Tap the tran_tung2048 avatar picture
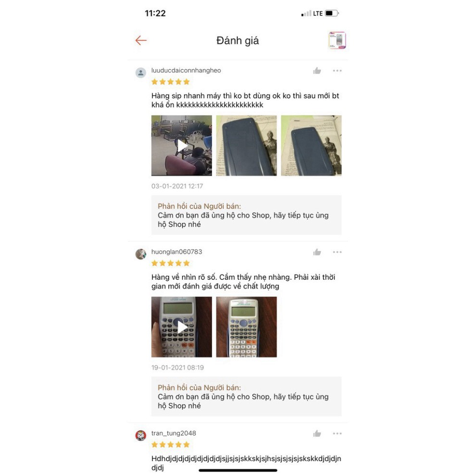 point(140,435)
